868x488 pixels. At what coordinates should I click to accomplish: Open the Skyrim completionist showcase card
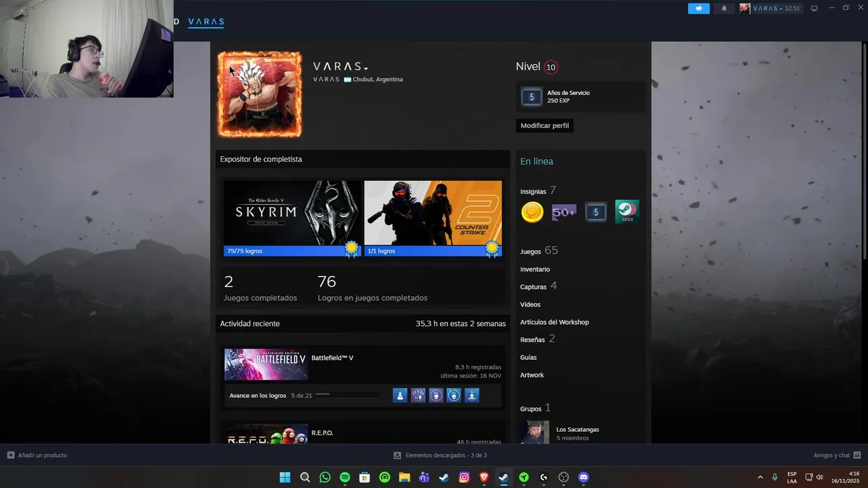[x=293, y=213]
